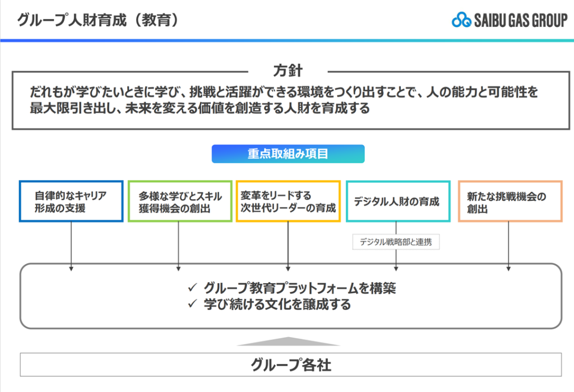Click the blue gradient line under title
The height and width of the screenshot is (392, 574).
point(287,40)
